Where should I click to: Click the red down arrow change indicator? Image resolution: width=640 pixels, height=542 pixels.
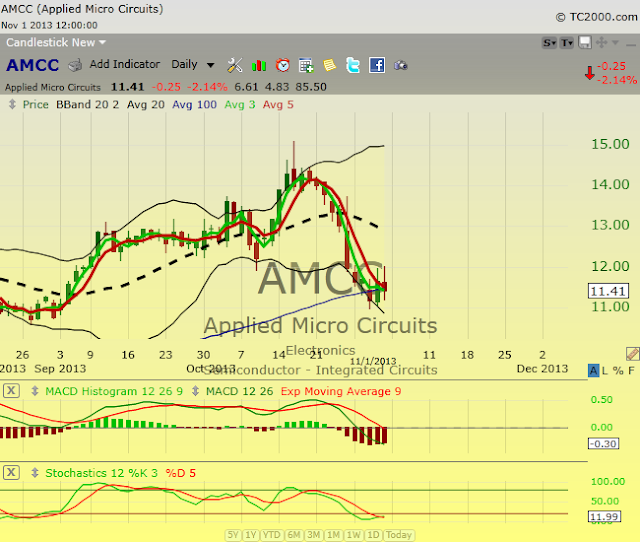590,73
